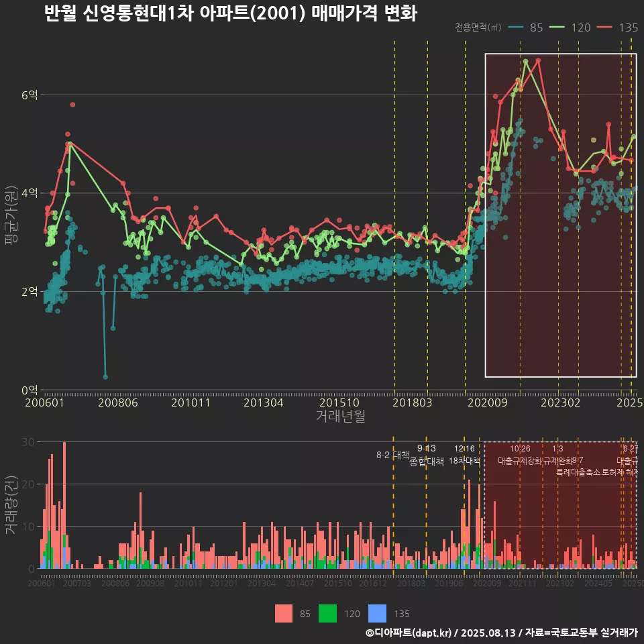
Task: Click 200703 on the volume chart x-axis
Action: [x=76, y=583]
